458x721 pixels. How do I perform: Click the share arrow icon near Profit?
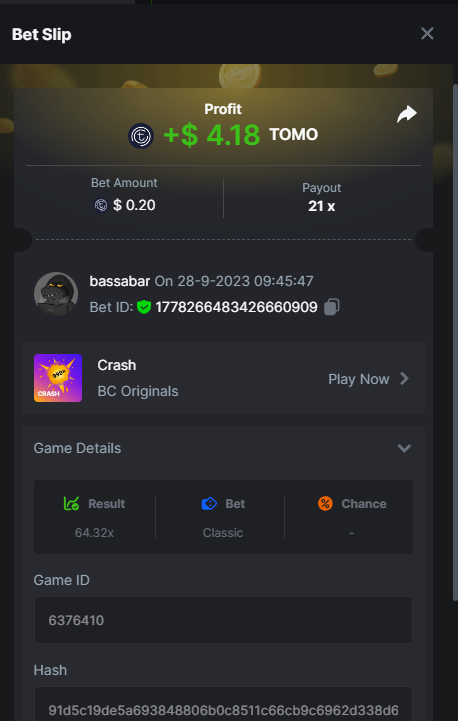[x=406, y=114]
